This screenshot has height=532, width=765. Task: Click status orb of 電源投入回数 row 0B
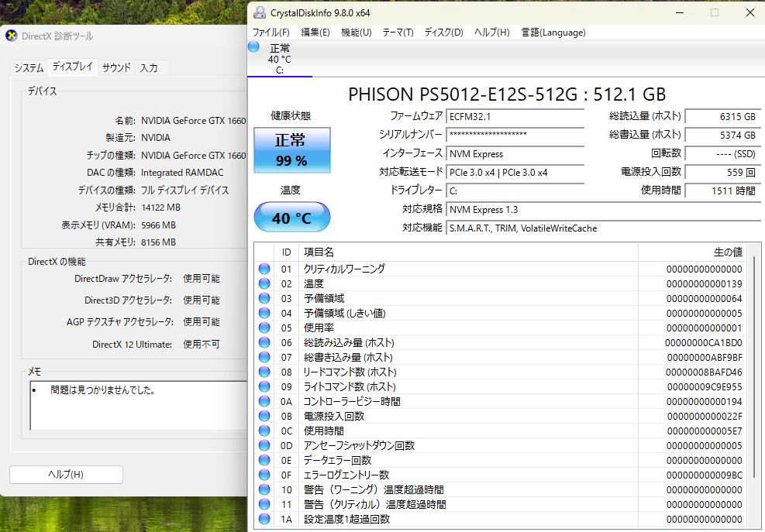pyautogui.click(x=264, y=416)
